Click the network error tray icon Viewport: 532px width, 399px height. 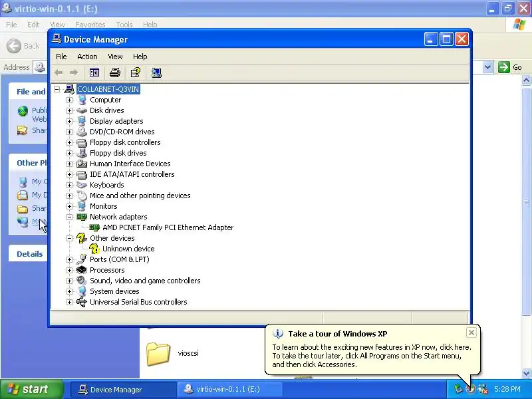click(x=483, y=389)
